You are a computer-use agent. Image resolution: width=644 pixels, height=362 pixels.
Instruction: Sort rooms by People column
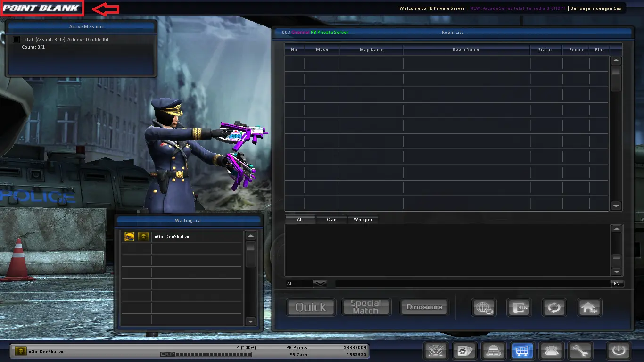tap(577, 49)
